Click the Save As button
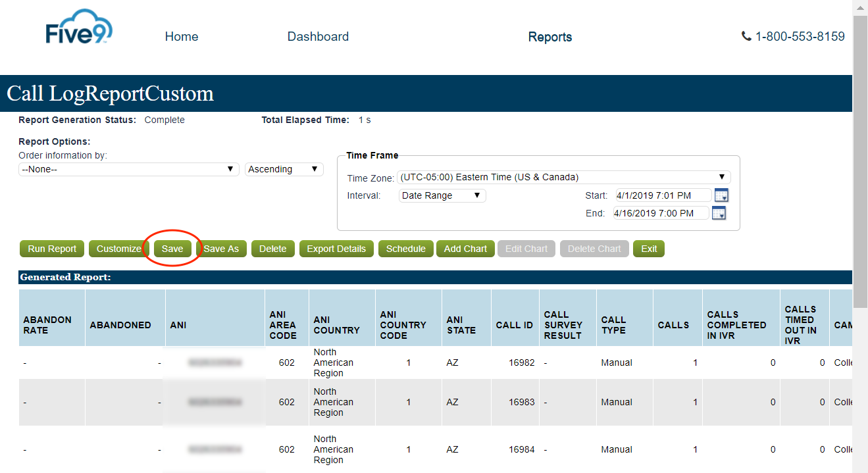This screenshot has height=473, width=868. tap(221, 249)
